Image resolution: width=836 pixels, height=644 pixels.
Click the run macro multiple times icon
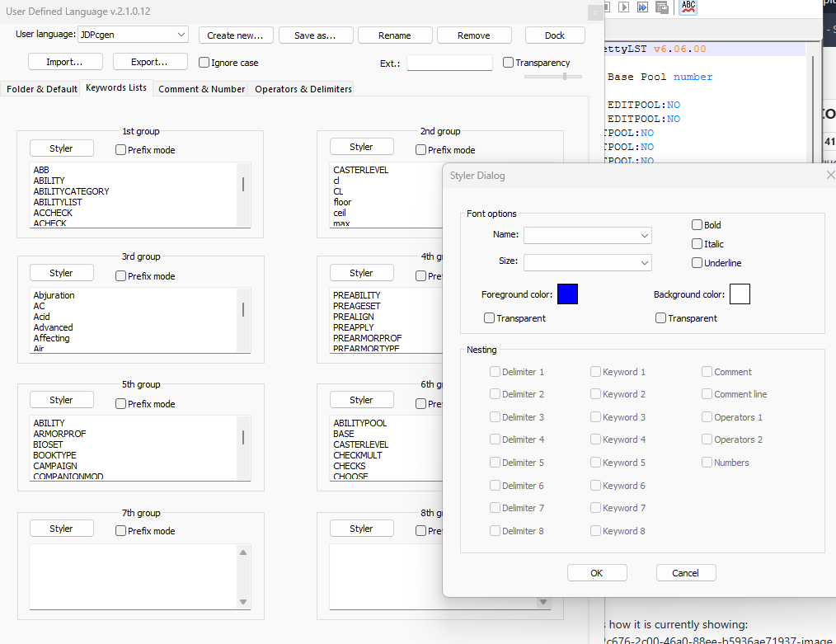(643, 7)
